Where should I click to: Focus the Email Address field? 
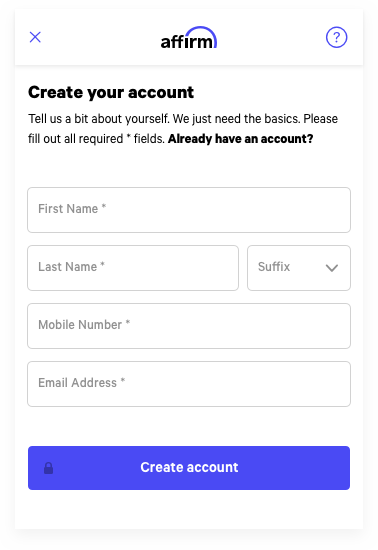(x=189, y=384)
